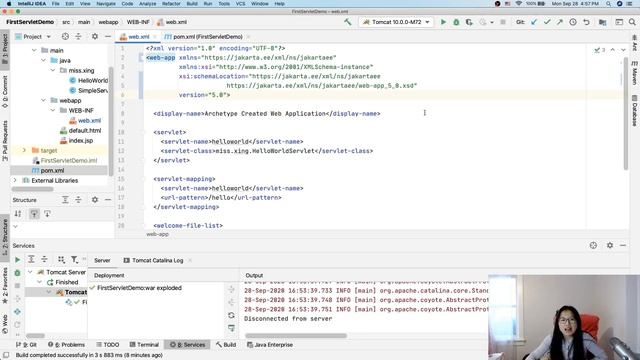The height and width of the screenshot is (360, 640).
Task: Run selected service in Services toolbar
Action: click(x=18, y=260)
